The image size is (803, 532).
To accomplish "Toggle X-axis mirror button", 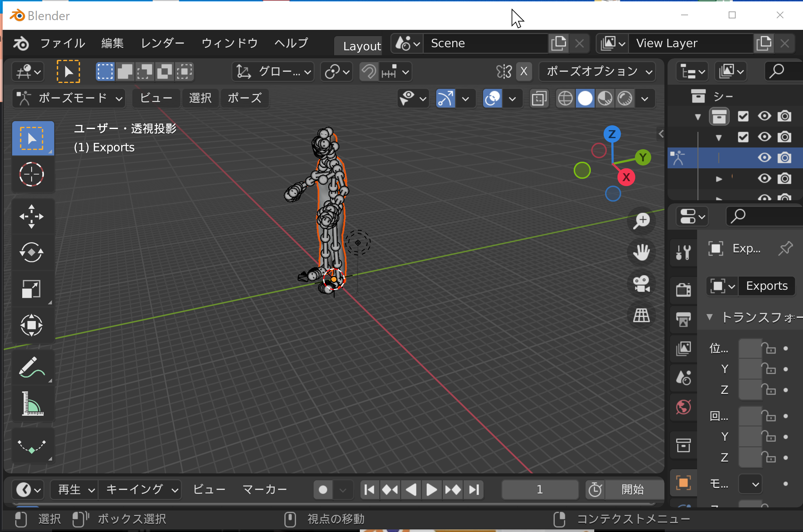I will [x=524, y=72].
